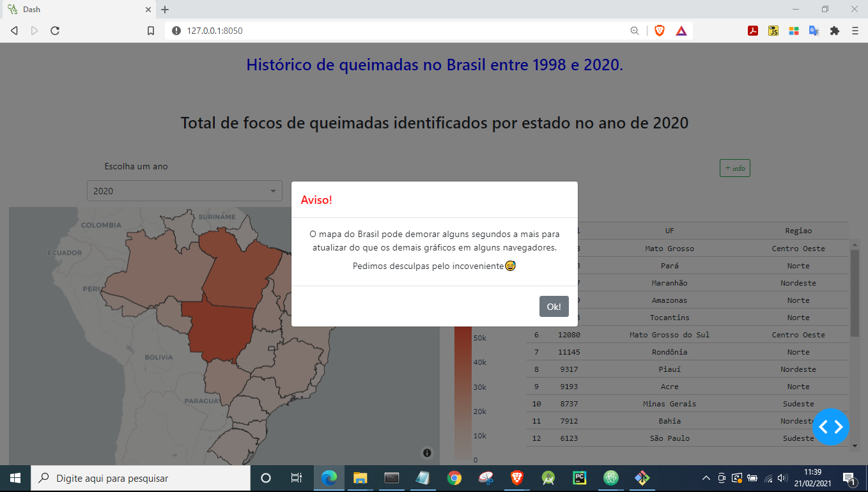Click the Amazonas table cell

[x=669, y=300]
